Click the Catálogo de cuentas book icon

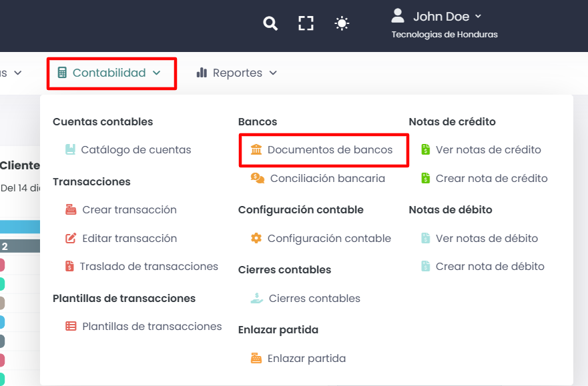pyautogui.click(x=70, y=149)
